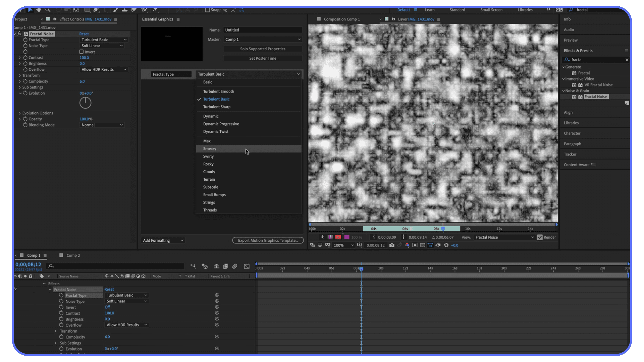Click the expression pick whip for Fractal Type

coord(217,295)
